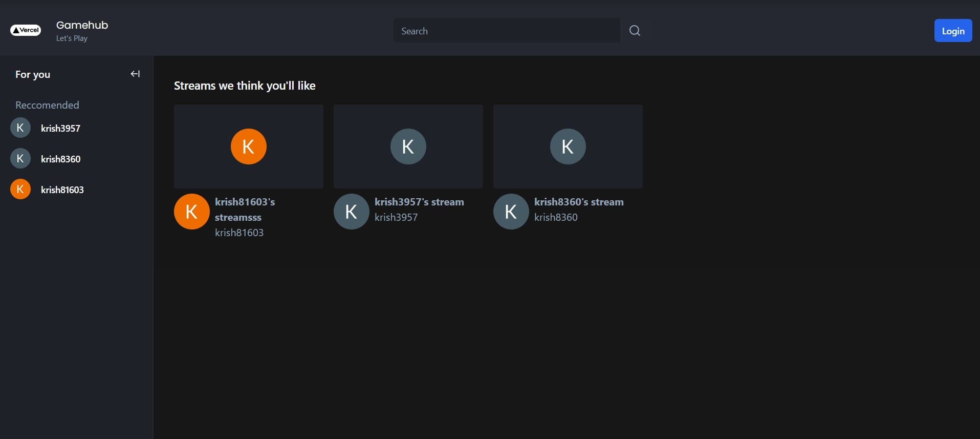Open krish81603's stream thumbnail
The height and width of the screenshot is (439, 980).
(248, 147)
